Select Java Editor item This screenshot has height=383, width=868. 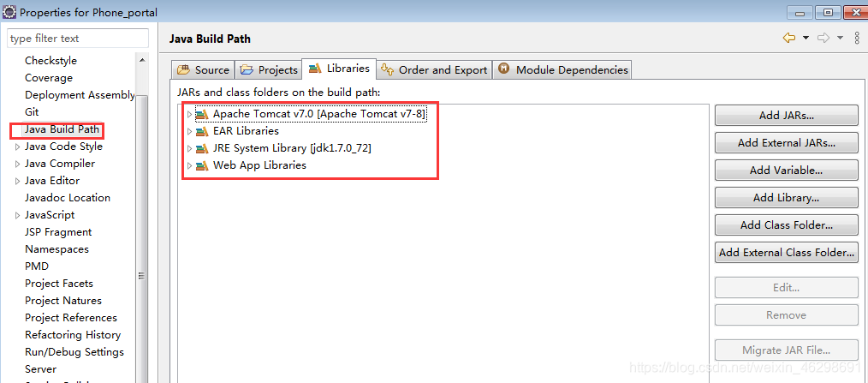[52, 182]
